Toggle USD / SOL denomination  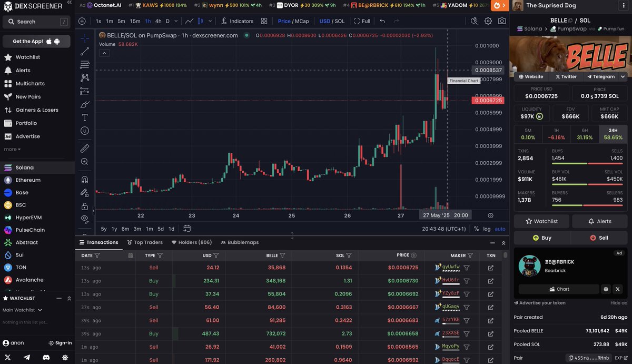[x=332, y=21]
